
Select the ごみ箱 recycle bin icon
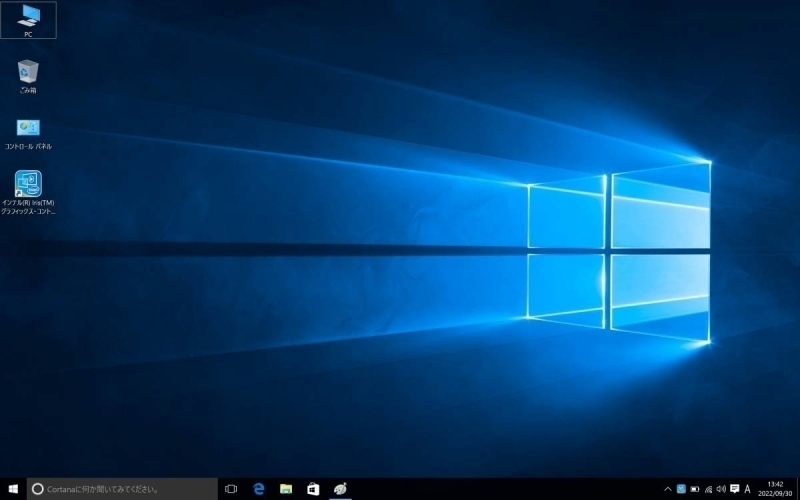tap(28, 77)
